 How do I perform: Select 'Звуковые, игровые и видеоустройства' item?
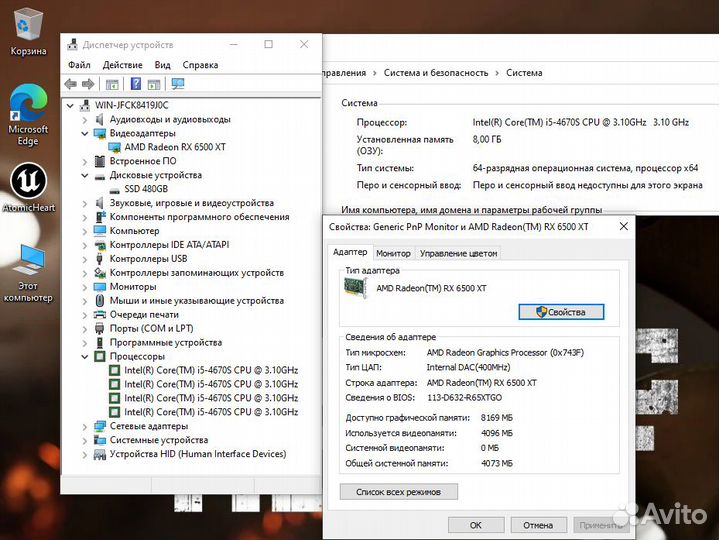192,203
